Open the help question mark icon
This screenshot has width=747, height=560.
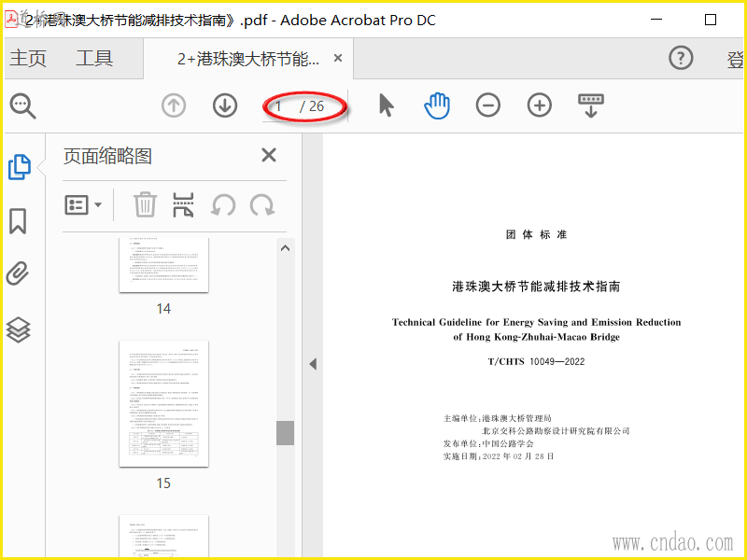pyautogui.click(x=681, y=58)
